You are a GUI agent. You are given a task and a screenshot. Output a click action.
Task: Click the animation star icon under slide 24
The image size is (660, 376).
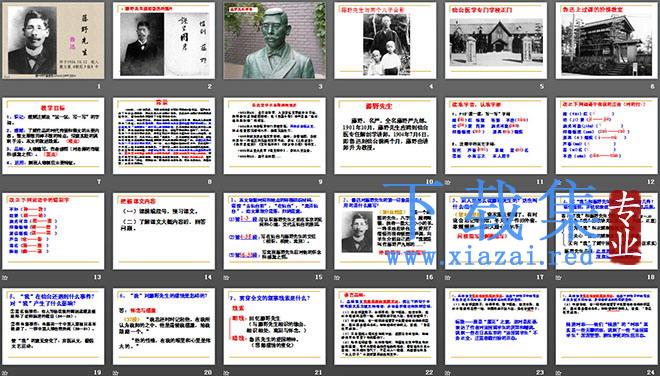[558, 373]
